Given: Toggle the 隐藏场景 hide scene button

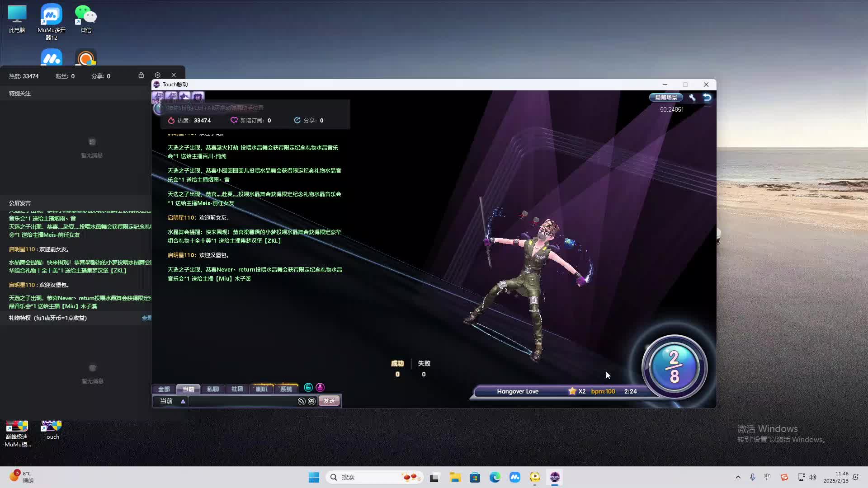Looking at the screenshot, I should pos(666,97).
